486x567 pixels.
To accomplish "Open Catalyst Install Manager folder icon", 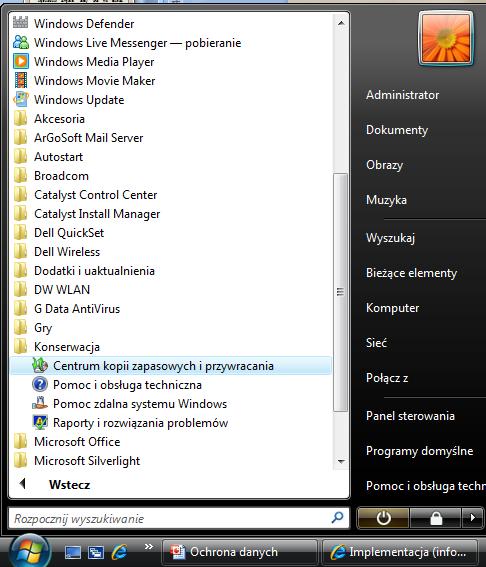I will [20, 213].
